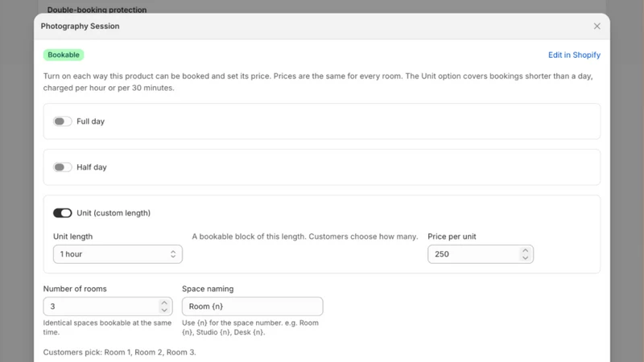Click 'Identical spaces bookable at the same time' hint

107,327
